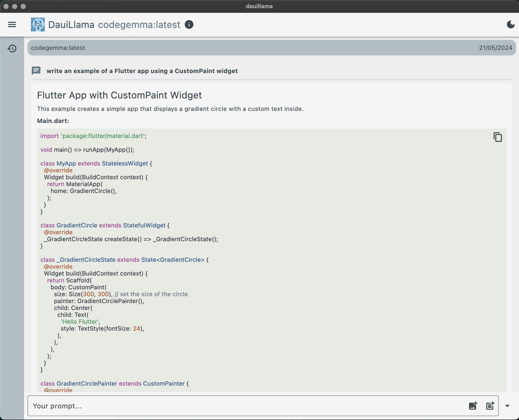Show model info for codegemma:latest

189,25
